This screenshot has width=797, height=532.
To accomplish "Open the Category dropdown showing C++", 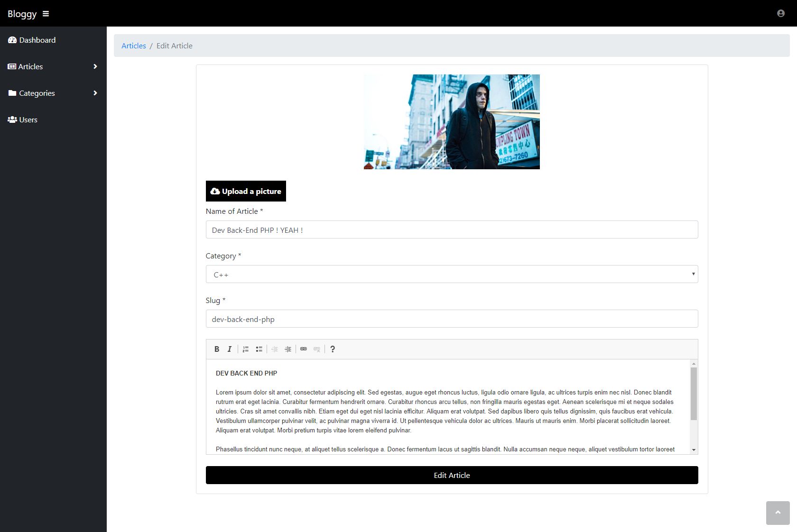I will [x=452, y=274].
